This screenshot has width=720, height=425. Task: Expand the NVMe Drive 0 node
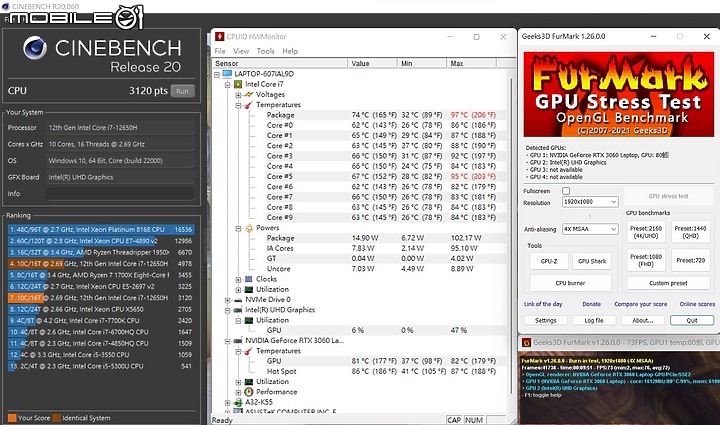(x=228, y=300)
